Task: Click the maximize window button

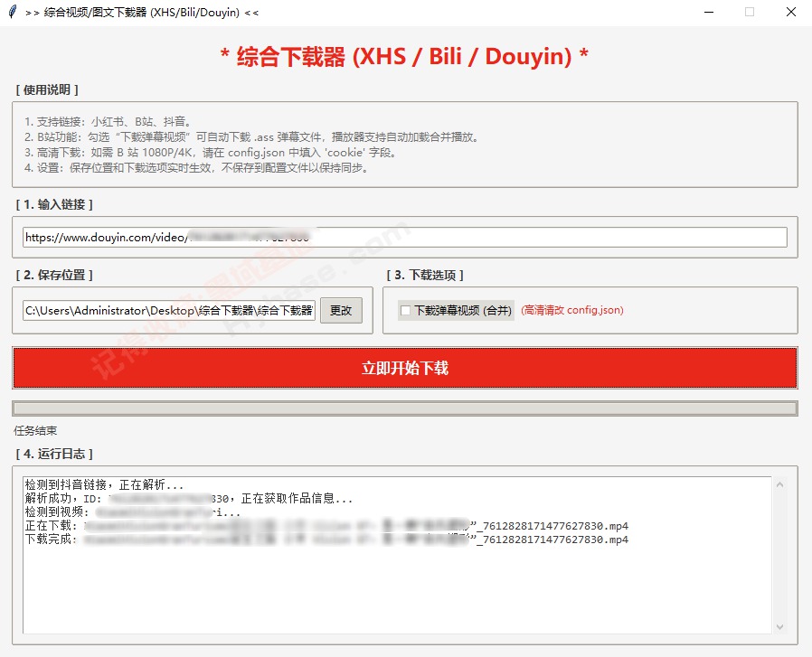Action: coord(749,12)
